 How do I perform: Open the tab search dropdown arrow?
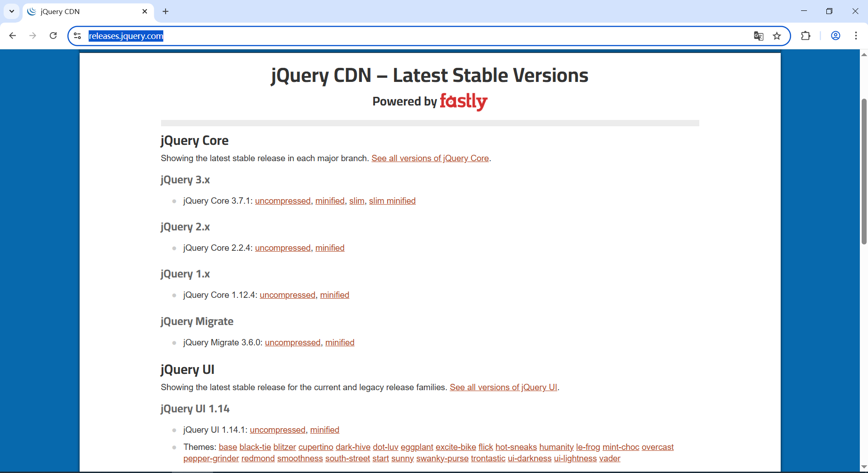pyautogui.click(x=12, y=11)
